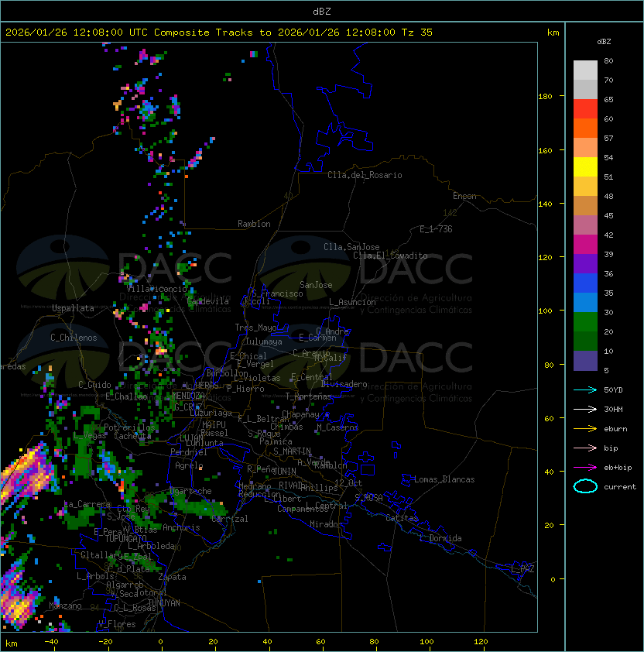Click the L_Asuncion label
This screenshot has height=652, width=644.
(352, 302)
